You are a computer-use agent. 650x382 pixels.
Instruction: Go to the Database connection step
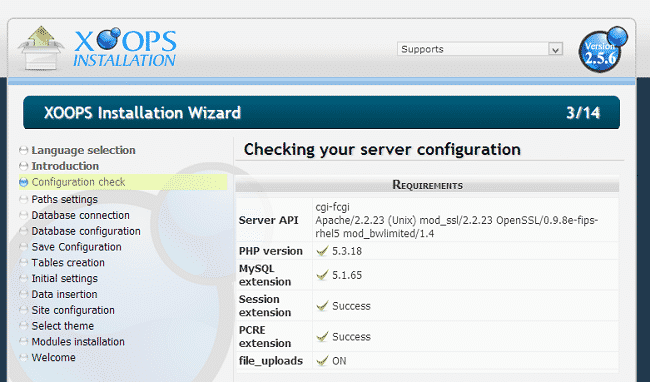point(80,215)
